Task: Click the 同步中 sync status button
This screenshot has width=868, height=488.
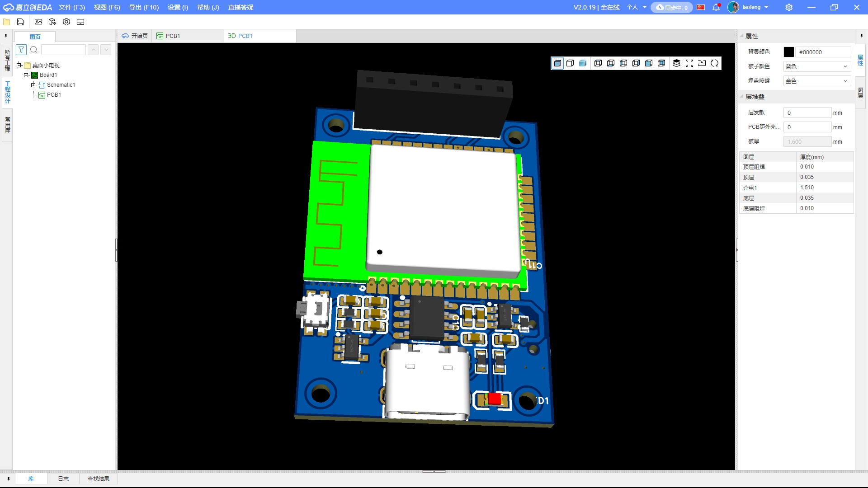Action: [672, 7]
